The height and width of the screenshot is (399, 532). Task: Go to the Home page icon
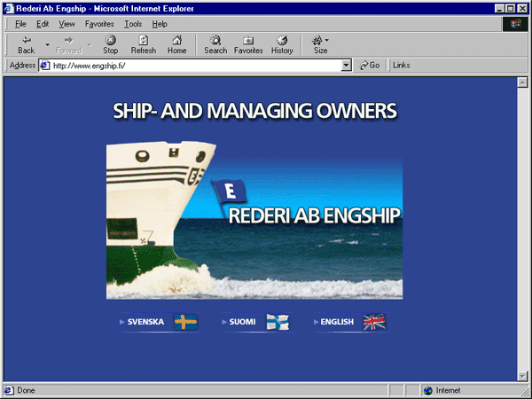click(177, 44)
